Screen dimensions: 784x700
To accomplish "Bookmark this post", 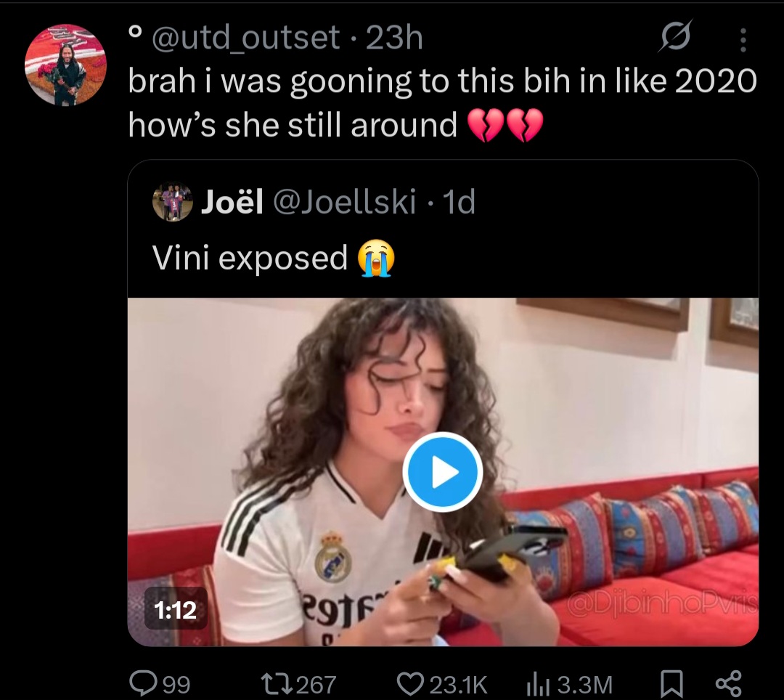I will [671, 684].
